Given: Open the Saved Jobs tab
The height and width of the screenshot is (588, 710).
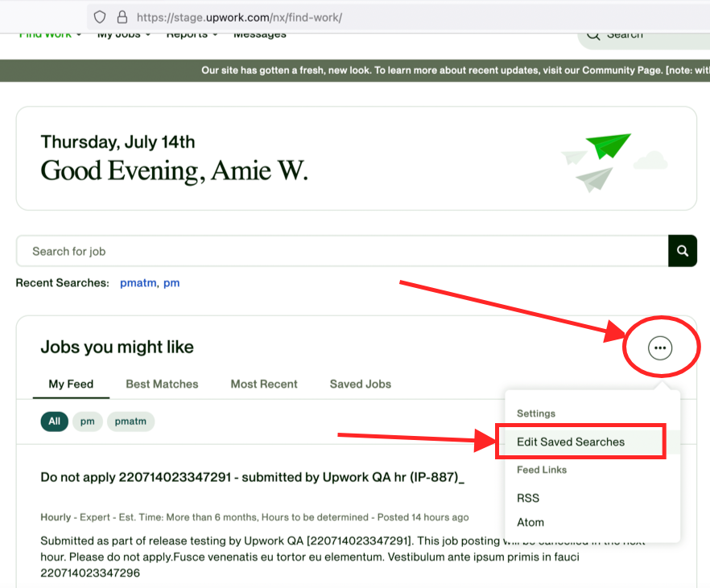Looking at the screenshot, I should click(x=361, y=384).
